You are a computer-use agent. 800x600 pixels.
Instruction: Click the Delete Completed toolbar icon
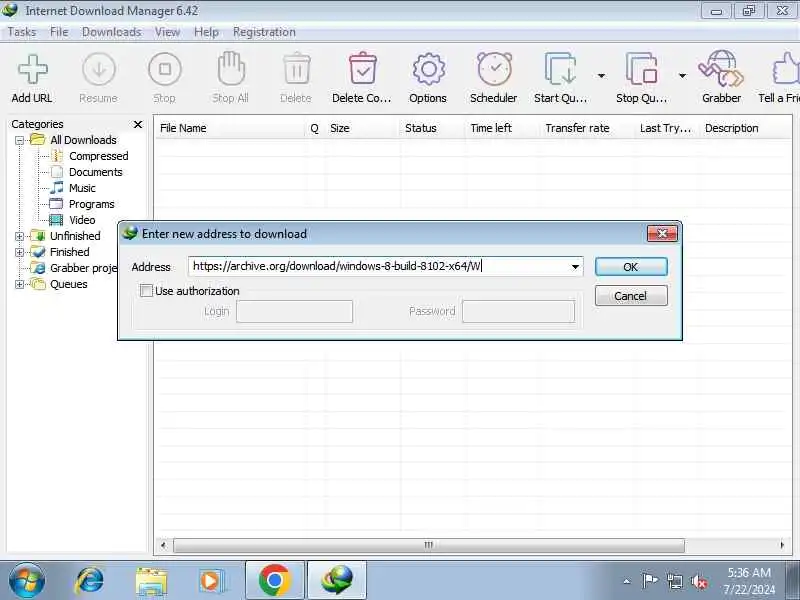point(362,68)
